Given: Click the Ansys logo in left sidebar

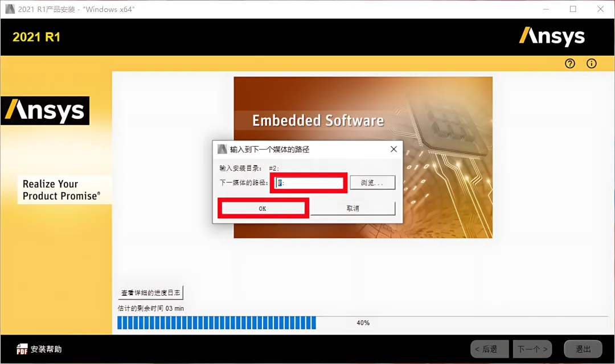Looking at the screenshot, I should click(x=45, y=110).
